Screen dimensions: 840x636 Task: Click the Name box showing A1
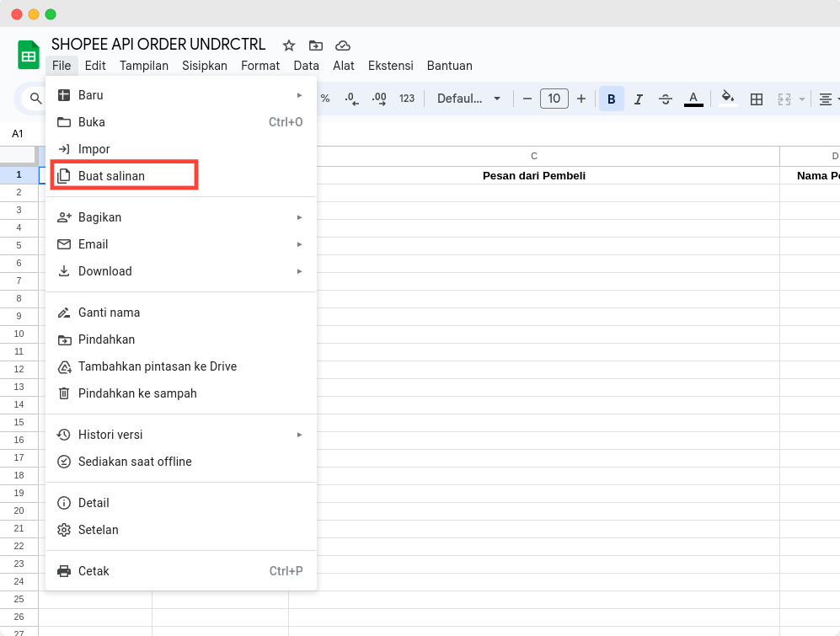coord(19,133)
